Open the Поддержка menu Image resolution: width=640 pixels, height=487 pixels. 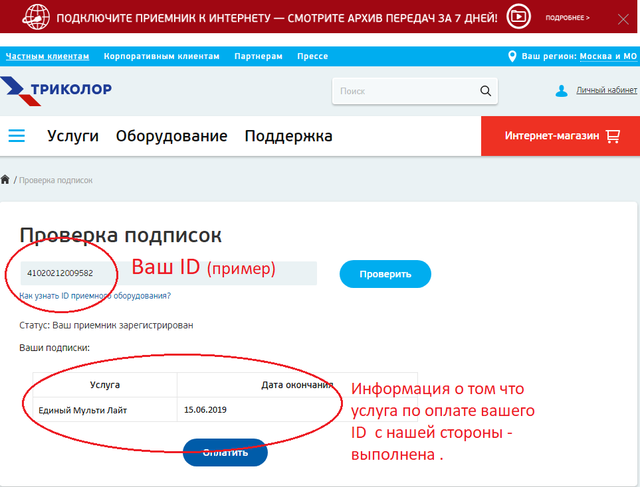(288, 136)
